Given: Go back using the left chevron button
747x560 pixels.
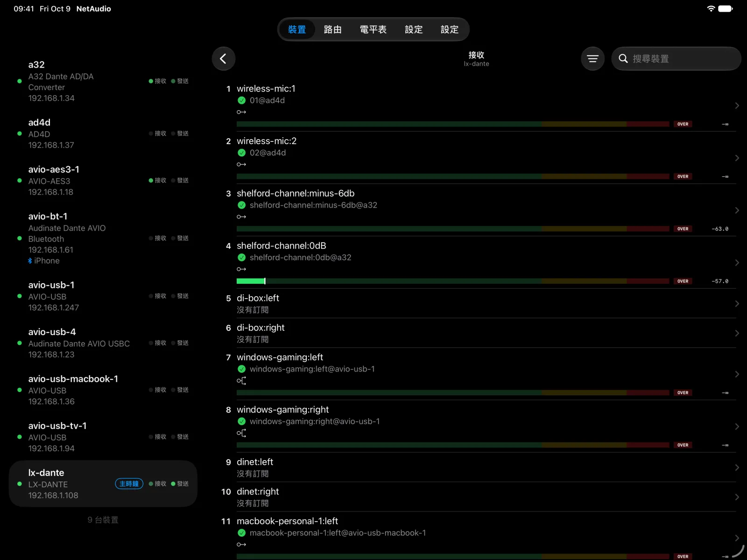Looking at the screenshot, I should pos(224,59).
